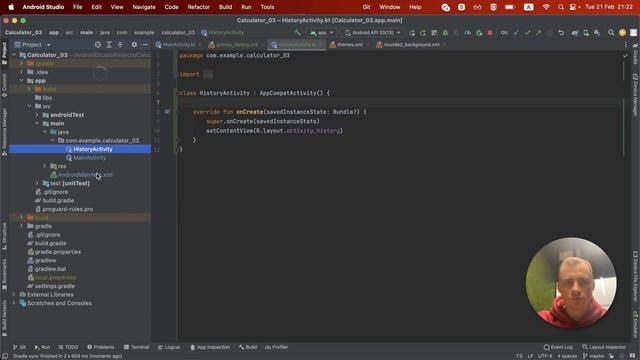Expand the .idea folder
This screenshot has width=640, height=360.
pos(22,72)
